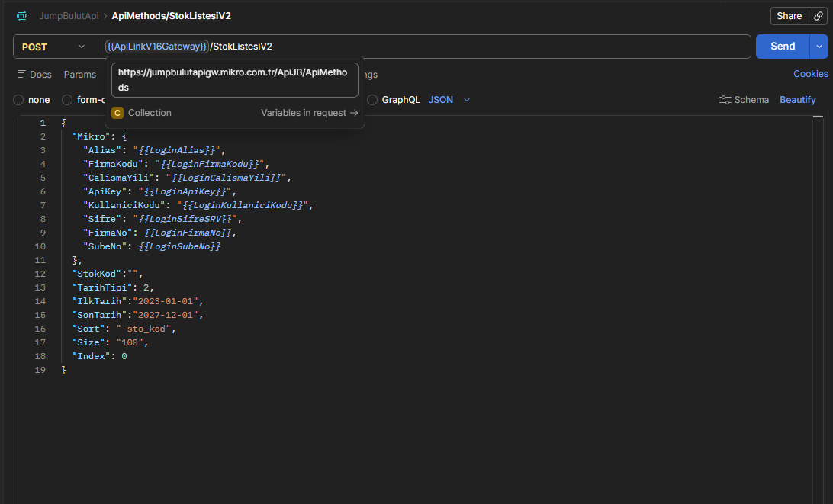Viewport: 833px width, 504px height.
Task: Open the POST method dropdown
Action: (53, 47)
